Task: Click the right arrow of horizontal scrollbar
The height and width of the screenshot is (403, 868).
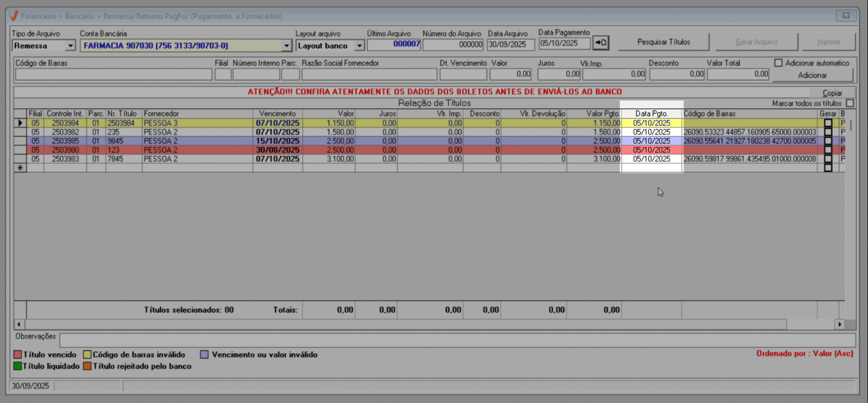Action: click(839, 324)
